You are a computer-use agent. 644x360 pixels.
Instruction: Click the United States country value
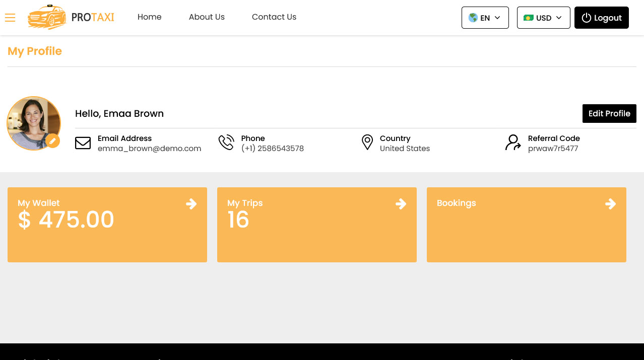pos(405,149)
